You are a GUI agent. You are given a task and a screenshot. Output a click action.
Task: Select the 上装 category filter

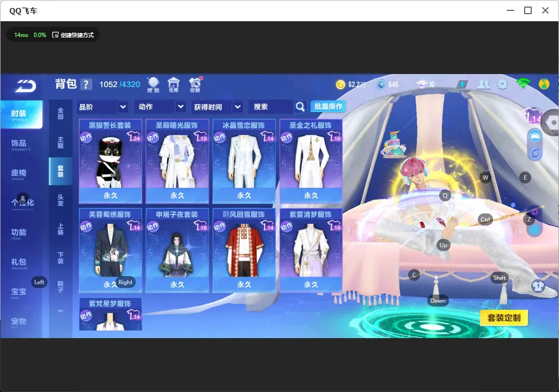coord(60,229)
